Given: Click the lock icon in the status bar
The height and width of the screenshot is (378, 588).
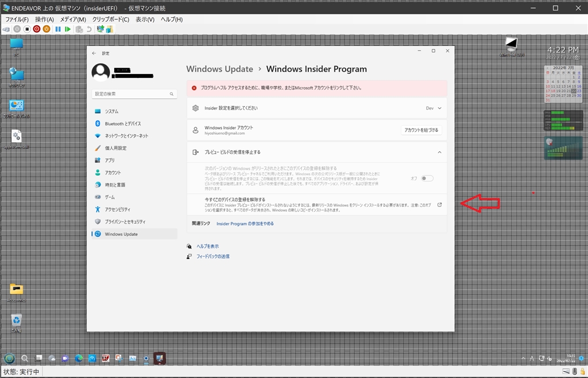Looking at the screenshot, I should (582, 372).
